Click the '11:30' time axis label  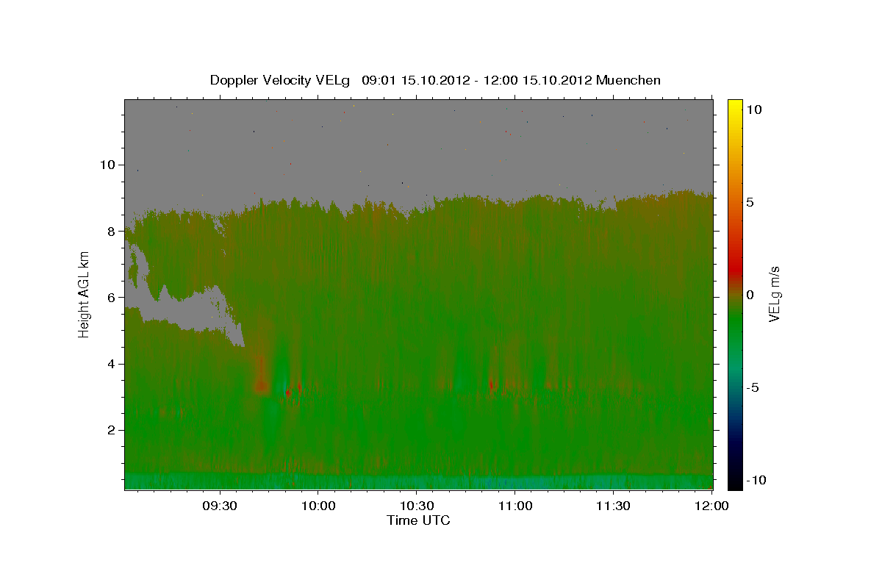pos(614,506)
